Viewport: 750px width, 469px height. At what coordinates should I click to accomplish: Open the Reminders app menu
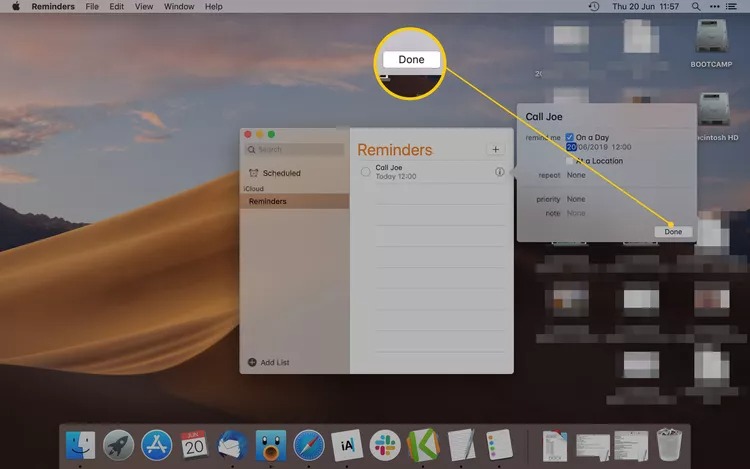coord(53,7)
